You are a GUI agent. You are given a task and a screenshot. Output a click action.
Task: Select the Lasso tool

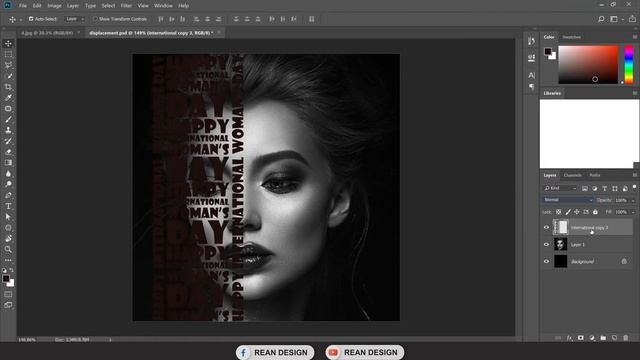pos(8,65)
